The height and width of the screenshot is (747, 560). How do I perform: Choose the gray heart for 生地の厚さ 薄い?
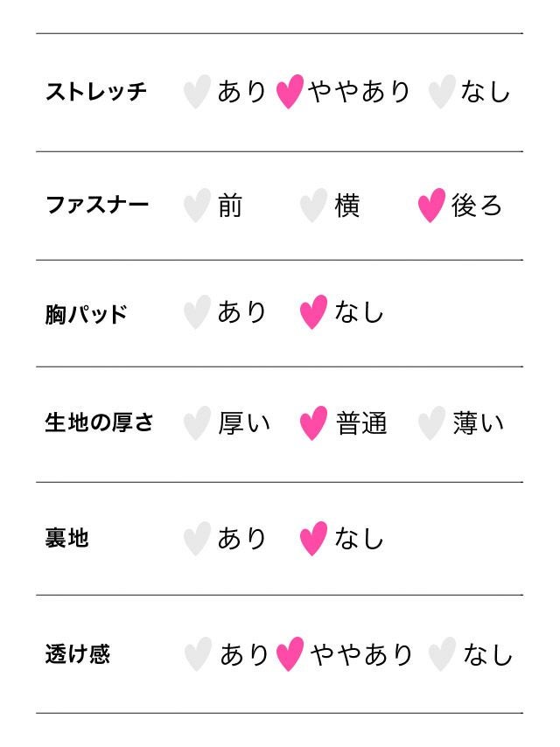click(431, 423)
